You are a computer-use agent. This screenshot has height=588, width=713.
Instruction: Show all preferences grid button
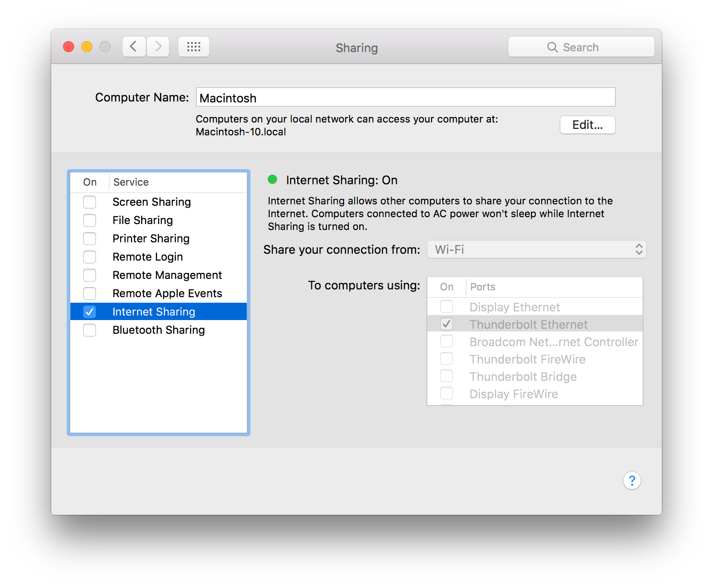[x=194, y=47]
